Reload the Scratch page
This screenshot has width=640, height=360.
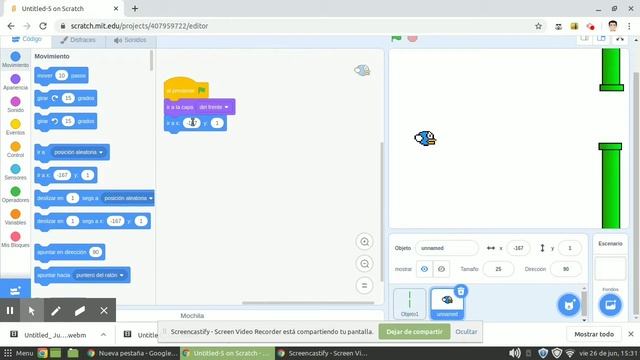[43, 26]
